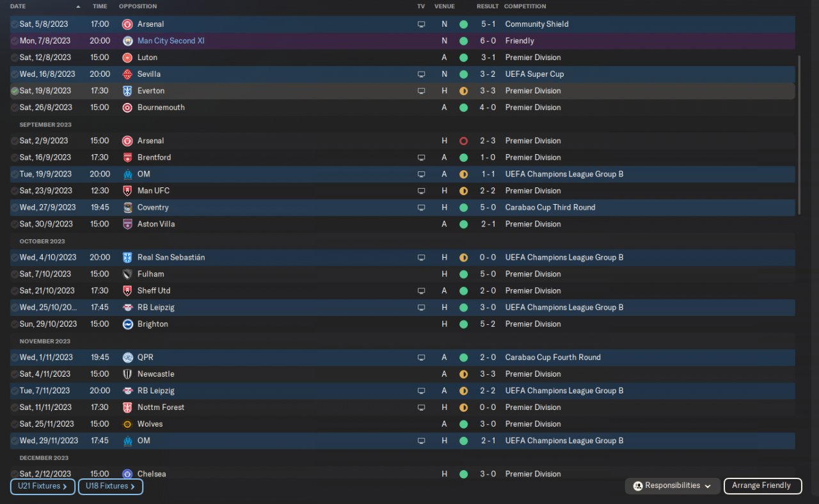This screenshot has width=819, height=504.
Task: Click the vertical scrollbar of the fixtures list
Action: coord(799,134)
